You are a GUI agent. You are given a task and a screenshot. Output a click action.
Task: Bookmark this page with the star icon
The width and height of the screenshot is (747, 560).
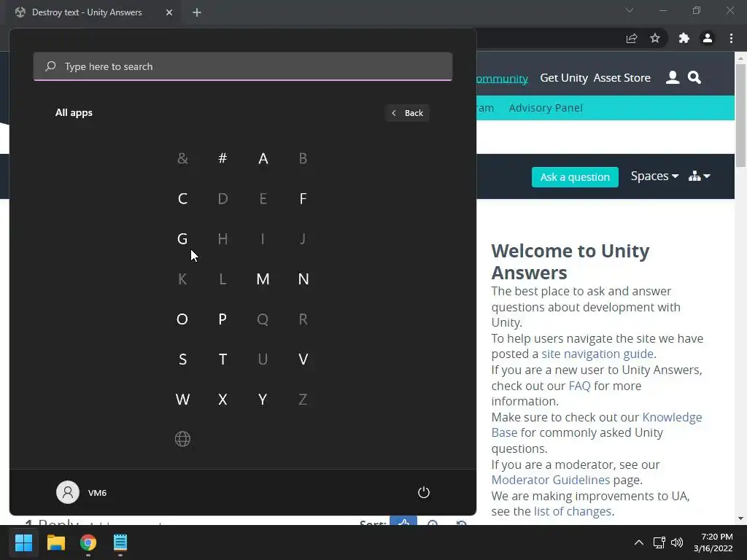coord(655,39)
